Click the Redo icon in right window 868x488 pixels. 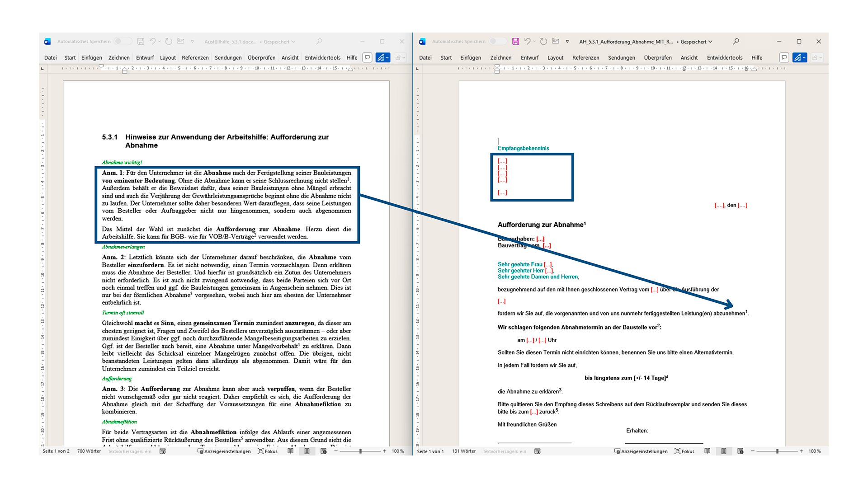pyautogui.click(x=543, y=42)
